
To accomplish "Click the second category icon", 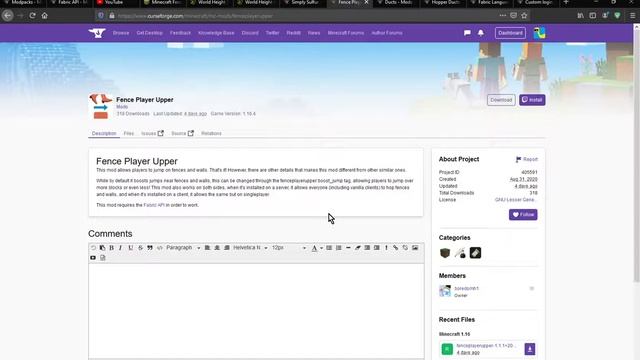I will (460, 253).
